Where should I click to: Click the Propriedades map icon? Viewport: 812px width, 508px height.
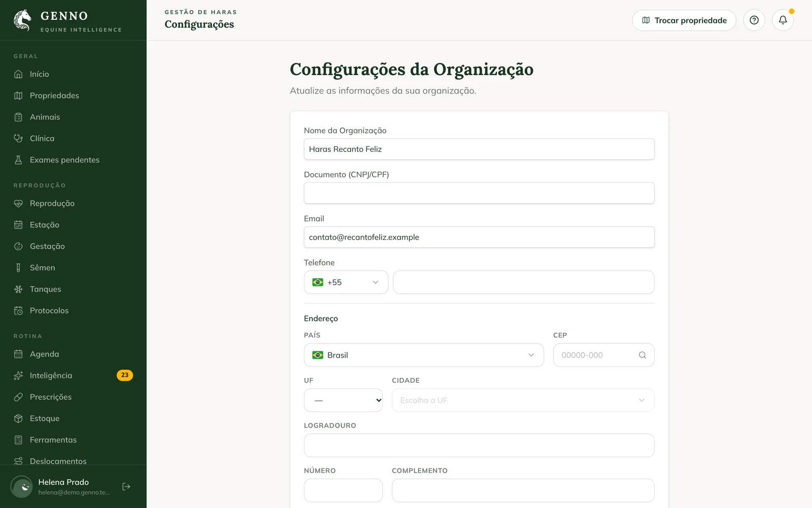[18, 96]
